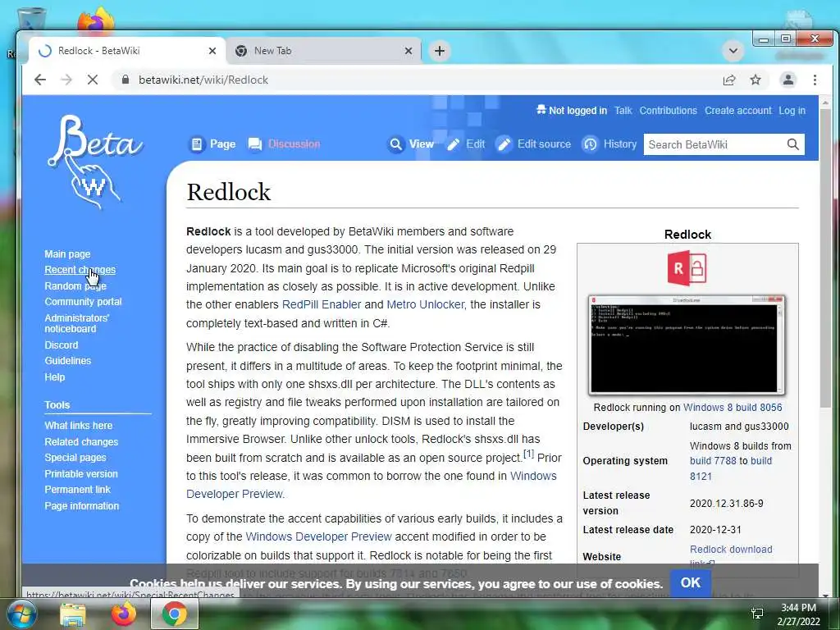Switch to the New Tab browser tab

click(x=323, y=51)
